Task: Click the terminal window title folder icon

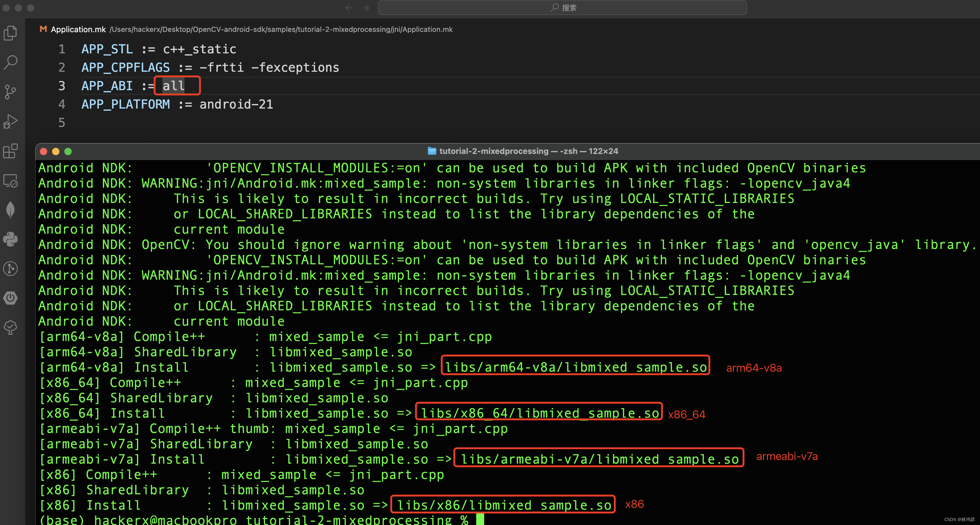Action: coord(431,151)
